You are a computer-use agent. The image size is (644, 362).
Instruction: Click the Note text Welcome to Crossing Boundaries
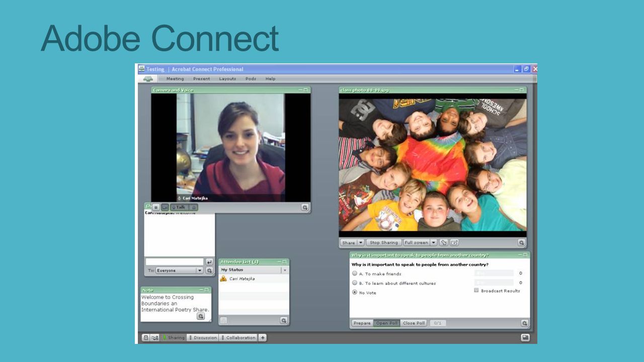(x=175, y=303)
